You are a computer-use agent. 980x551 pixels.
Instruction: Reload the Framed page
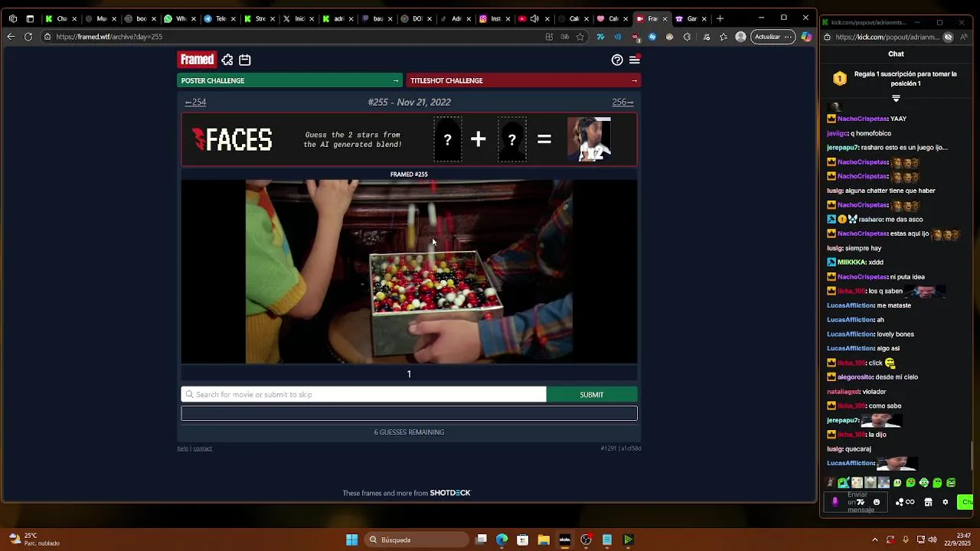click(x=28, y=37)
